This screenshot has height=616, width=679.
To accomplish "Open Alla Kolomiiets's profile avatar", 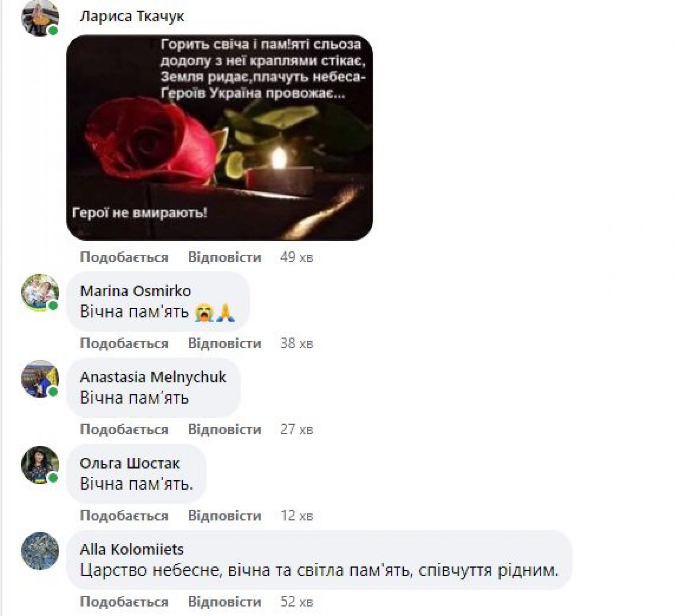I will [40, 551].
